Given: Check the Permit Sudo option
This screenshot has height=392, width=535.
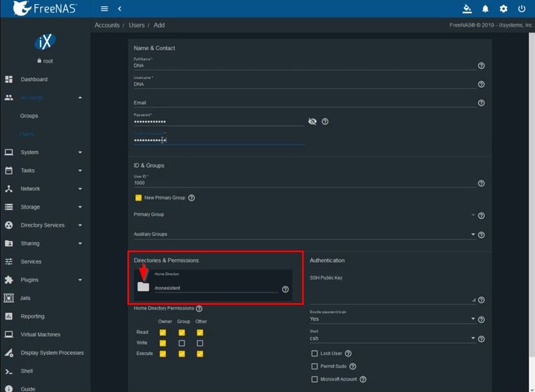Looking at the screenshot, I should coord(315,366).
